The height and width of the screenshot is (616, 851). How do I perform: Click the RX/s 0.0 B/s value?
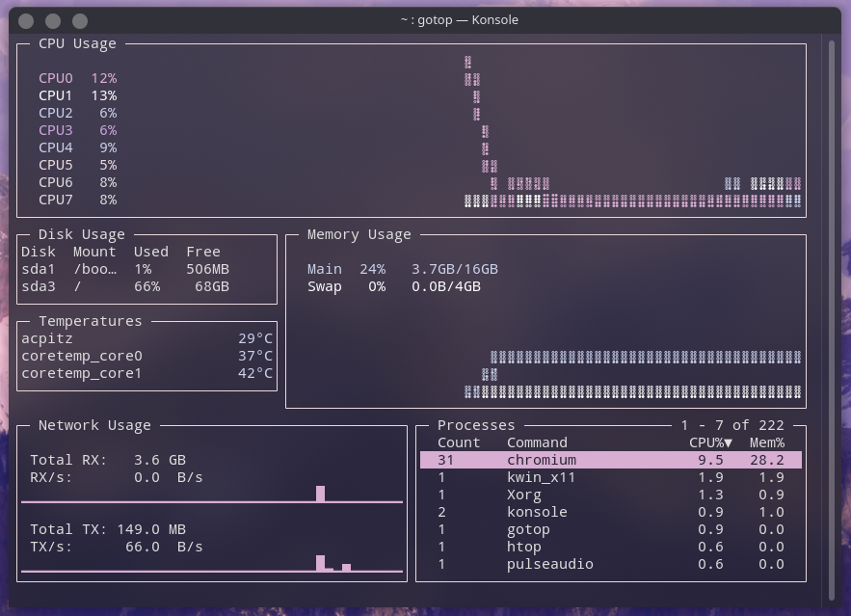click(169, 477)
